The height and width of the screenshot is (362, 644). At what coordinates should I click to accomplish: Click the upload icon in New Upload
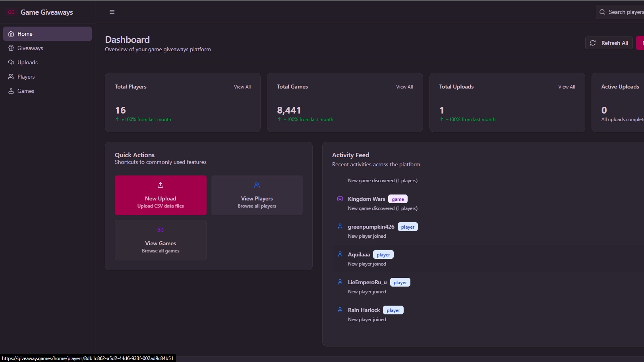(161, 185)
